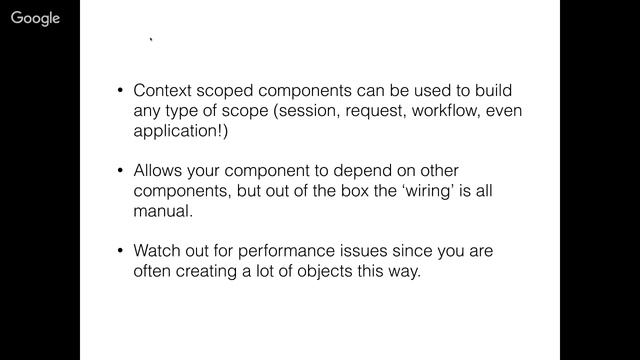The height and width of the screenshot is (360, 640).
Task: Click the word 'creating' in last line
Action: coord(206,272)
